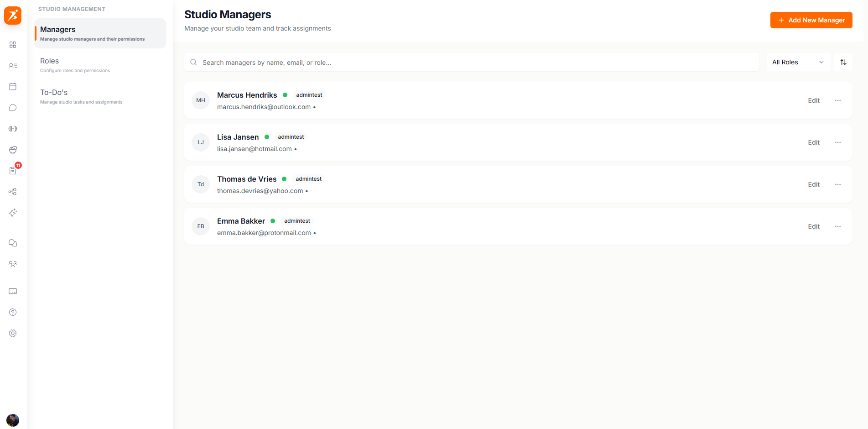Click Edit for Thomas de Vries
The width and height of the screenshot is (868, 429).
(x=813, y=184)
